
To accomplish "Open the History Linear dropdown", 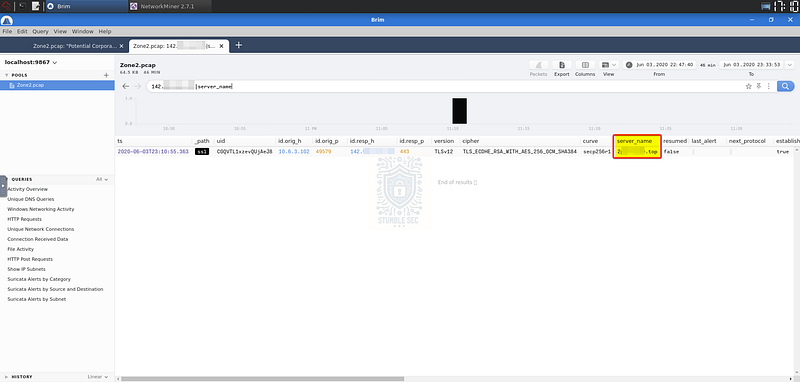I will (x=98, y=377).
